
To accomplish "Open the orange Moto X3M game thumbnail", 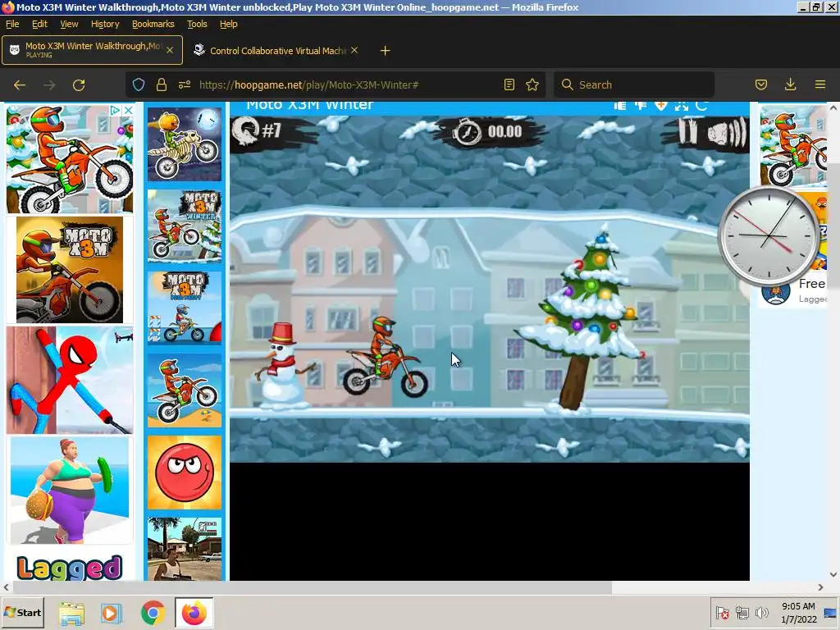I will [70, 269].
